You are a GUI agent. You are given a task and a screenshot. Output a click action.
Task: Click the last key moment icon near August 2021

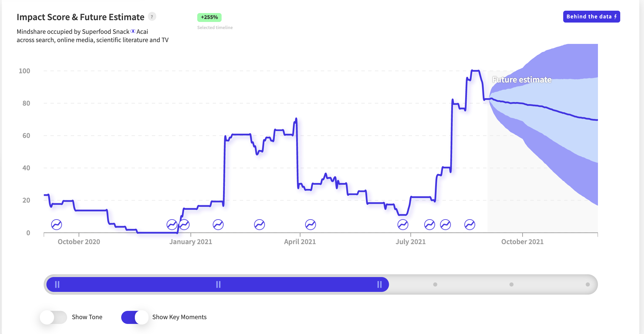click(x=470, y=225)
